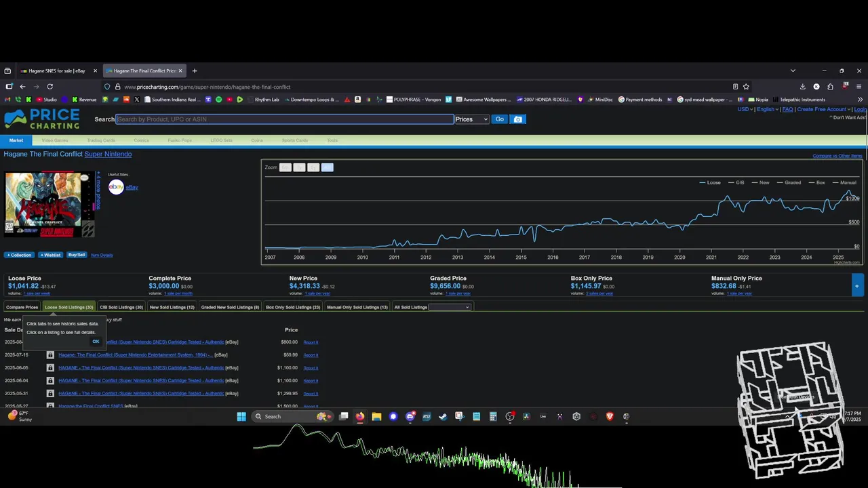868x488 pixels.
Task: Click the site security shield icon
Action: (107, 87)
